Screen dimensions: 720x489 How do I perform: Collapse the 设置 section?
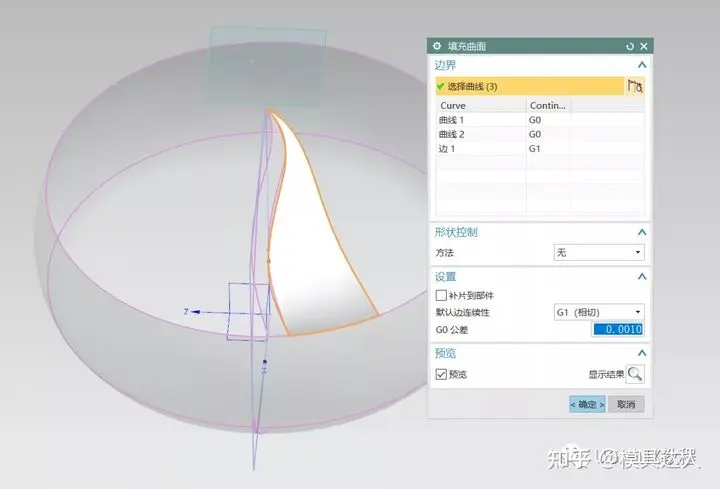click(641, 277)
